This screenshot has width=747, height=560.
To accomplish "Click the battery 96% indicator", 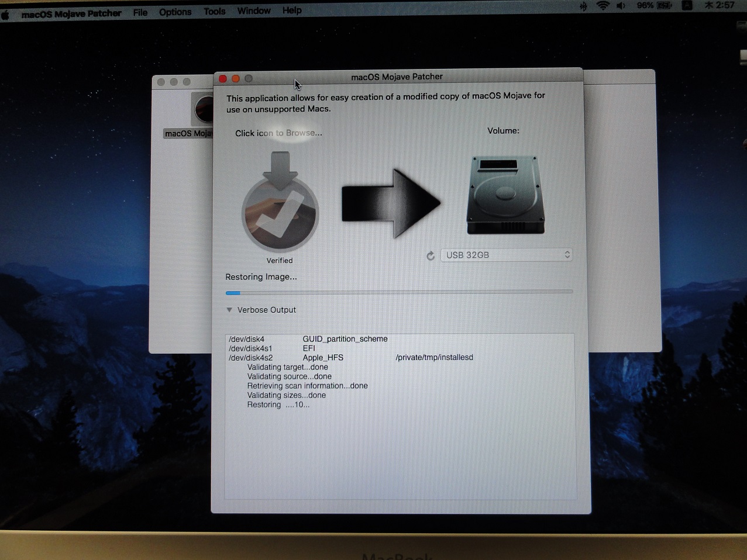I will coord(654,5).
